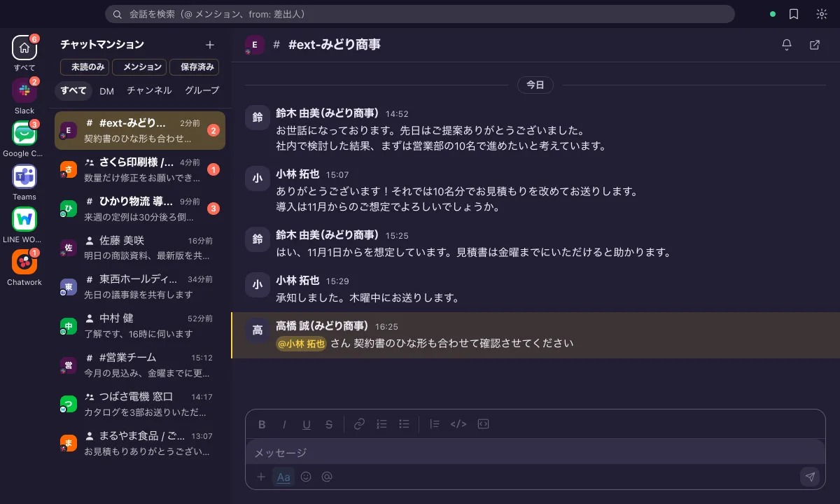Open the Teams service icon
This screenshot has height=504, width=840.
tap(24, 176)
